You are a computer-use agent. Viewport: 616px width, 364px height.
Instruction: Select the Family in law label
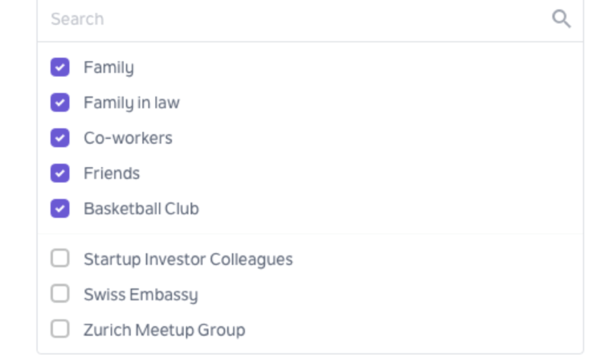tap(131, 103)
